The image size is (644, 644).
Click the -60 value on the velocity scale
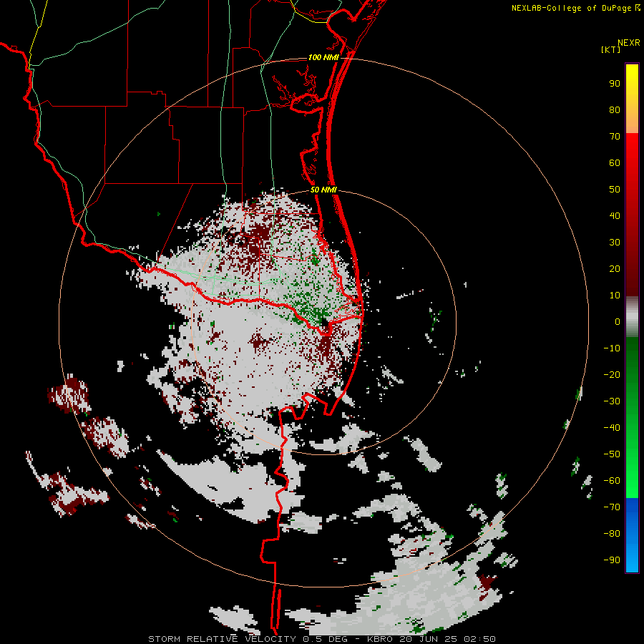pyautogui.click(x=612, y=481)
